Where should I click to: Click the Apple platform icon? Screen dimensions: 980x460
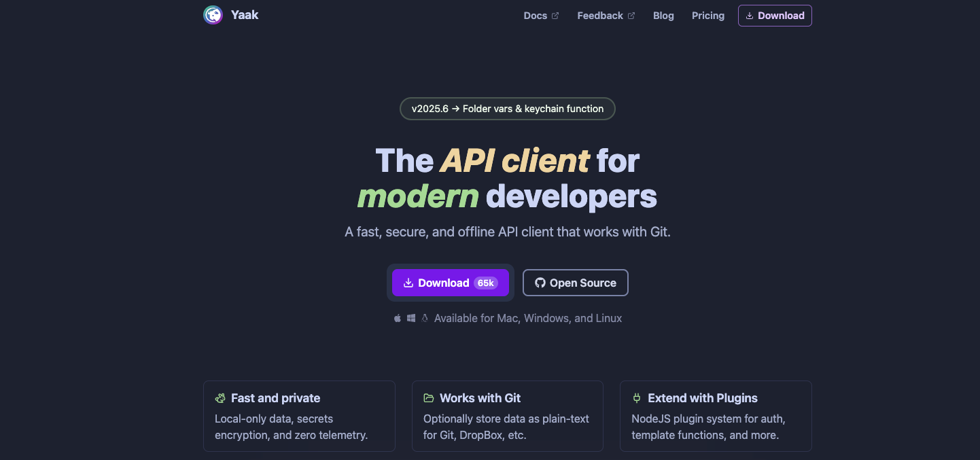(398, 318)
